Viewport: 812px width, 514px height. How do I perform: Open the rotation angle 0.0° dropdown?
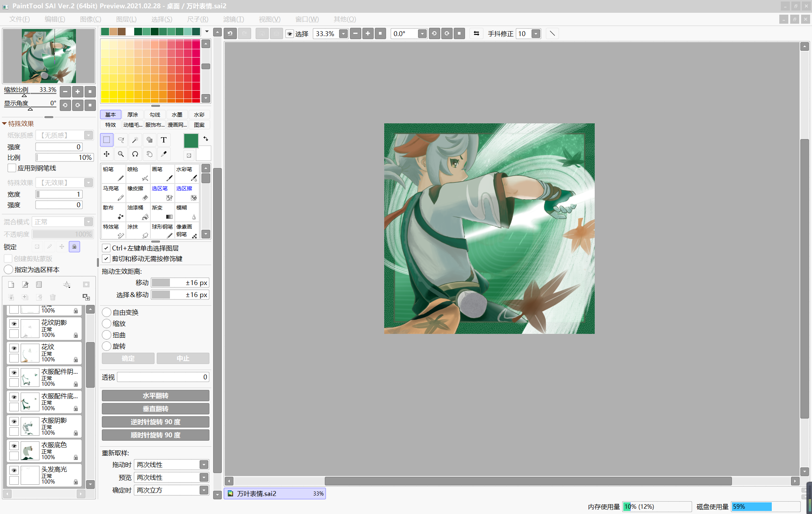[x=422, y=34]
